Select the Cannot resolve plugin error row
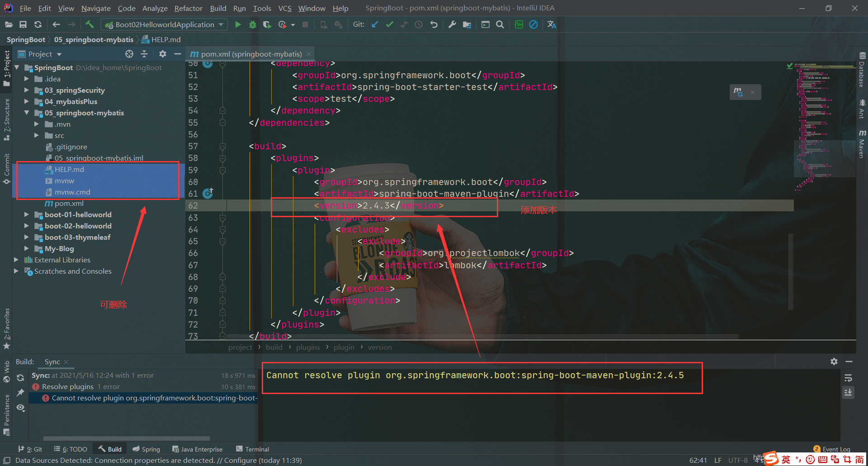This screenshot has height=466, width=868. pyautogui.click(x=143, y=398)
